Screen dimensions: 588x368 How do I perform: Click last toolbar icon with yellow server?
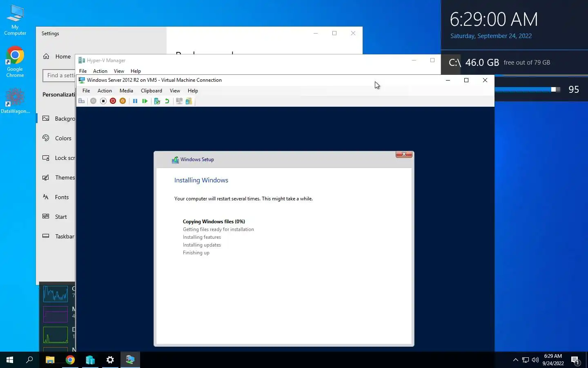pyautogui.click(x=189, y=101)
